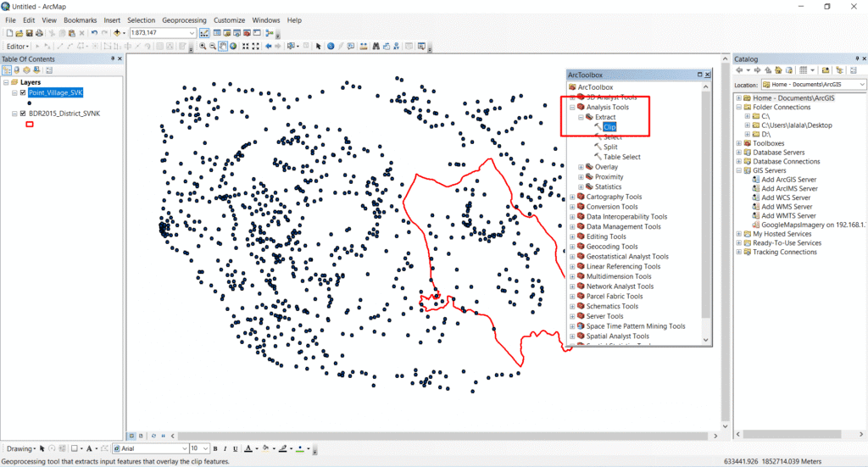Open the marker color picker
This screenshot has height=467, width=868.
309,448
